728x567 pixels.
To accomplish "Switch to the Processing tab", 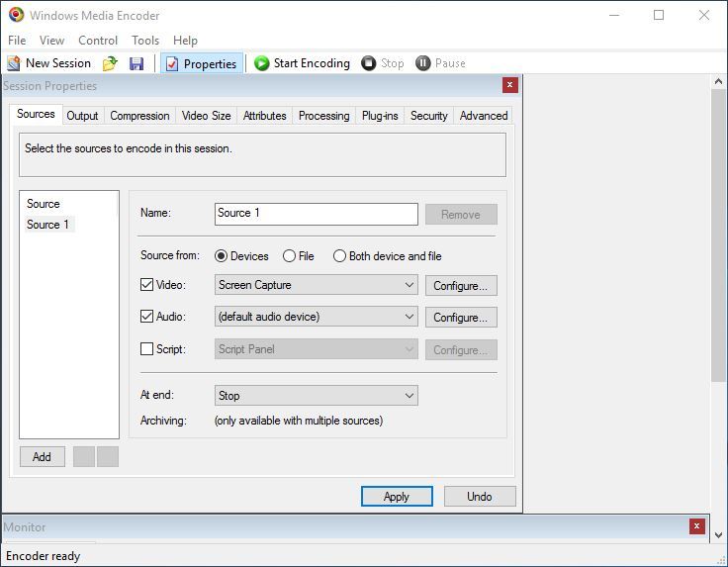I will pos(324,116).
